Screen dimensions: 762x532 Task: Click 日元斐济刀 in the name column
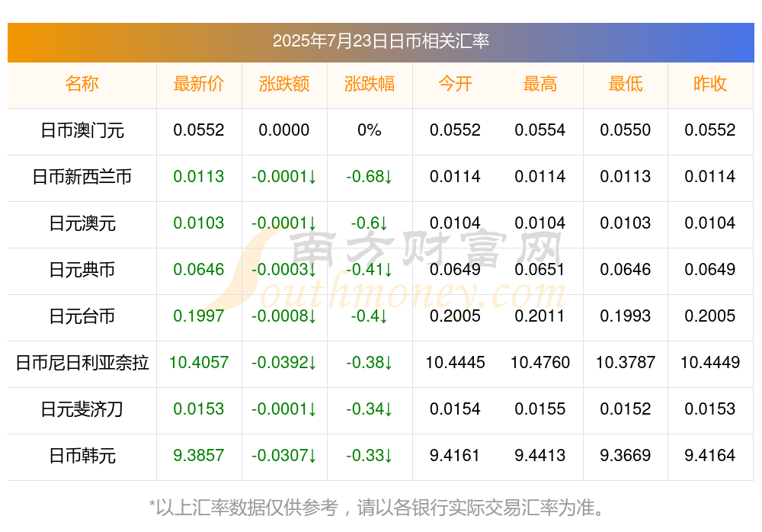pyautogui.click(x=82, y=409)
